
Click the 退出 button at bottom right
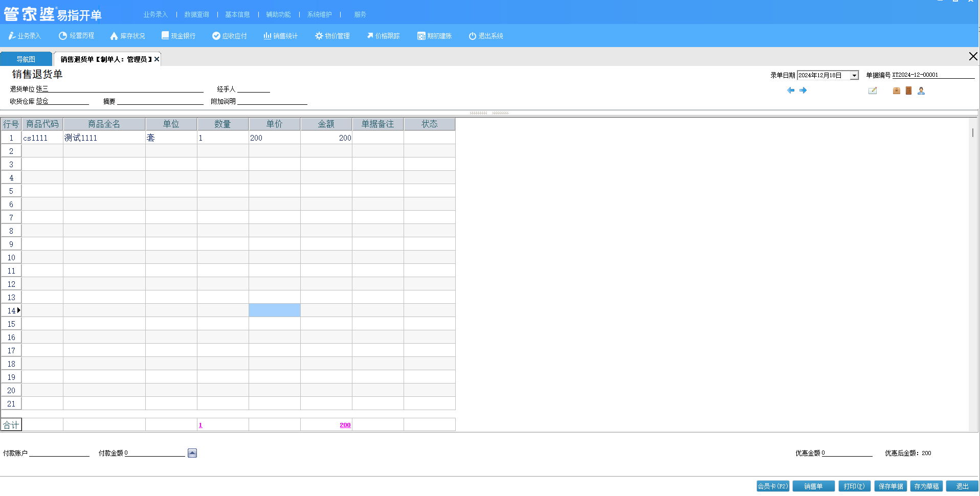coord(962,486)
